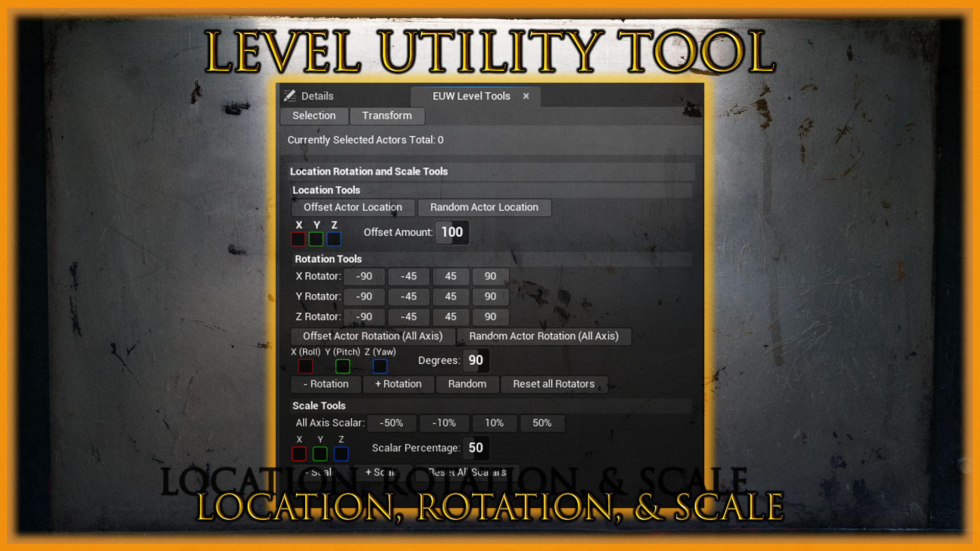The height and width of the screenshot is (551, 980).
Task: Rotate Z Rotator by 90
Action: tap(491, 317)
